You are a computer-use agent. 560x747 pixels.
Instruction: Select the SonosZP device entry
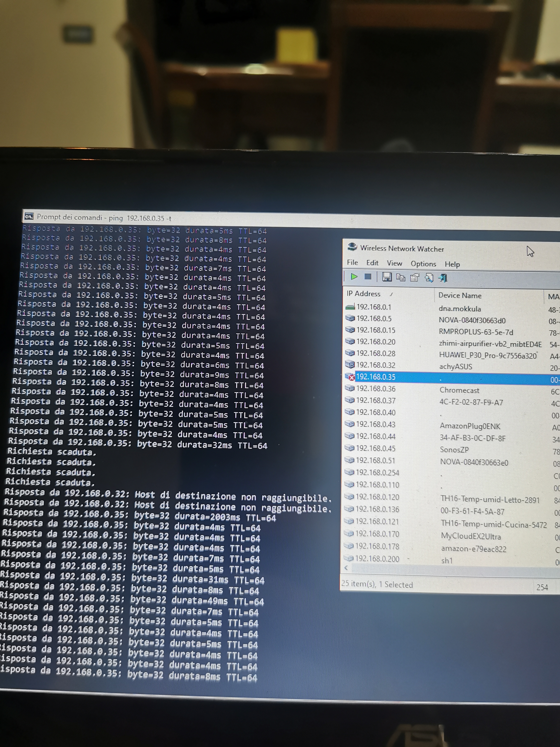coord(454,450)
